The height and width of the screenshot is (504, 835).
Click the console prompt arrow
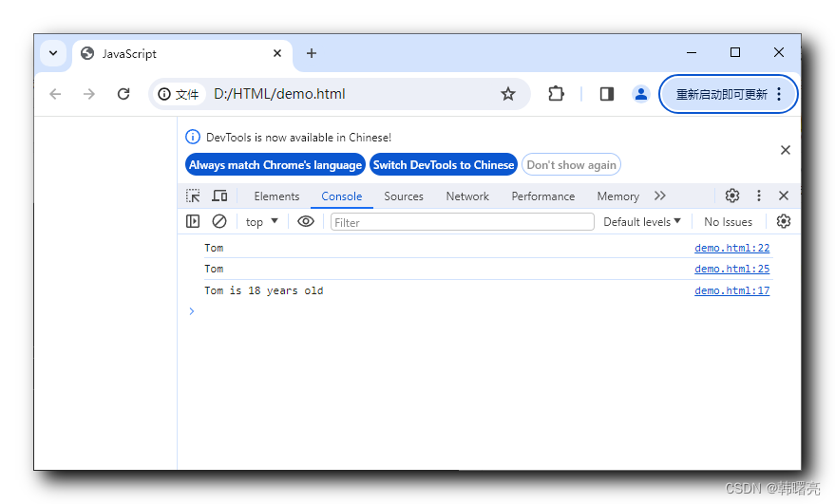coord(192,311)
